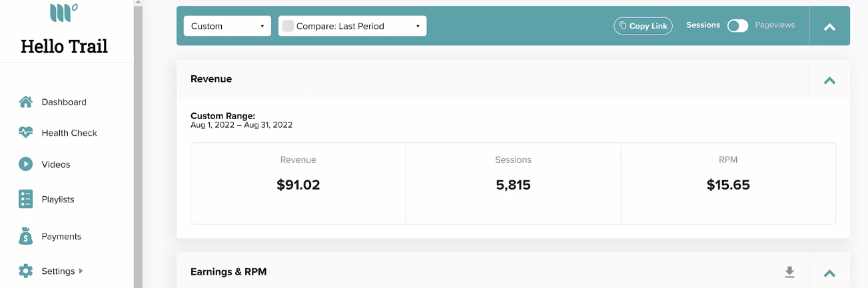Image resolution: width=868 pixels, height=288 pixels.
Task: Click the Dashboard home icon
Action: 25,102
